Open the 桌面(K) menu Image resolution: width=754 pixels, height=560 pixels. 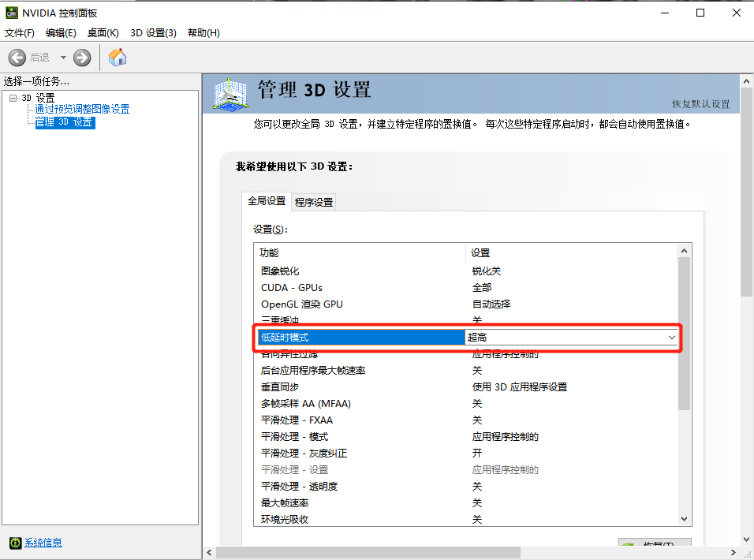tap(103, 32)
